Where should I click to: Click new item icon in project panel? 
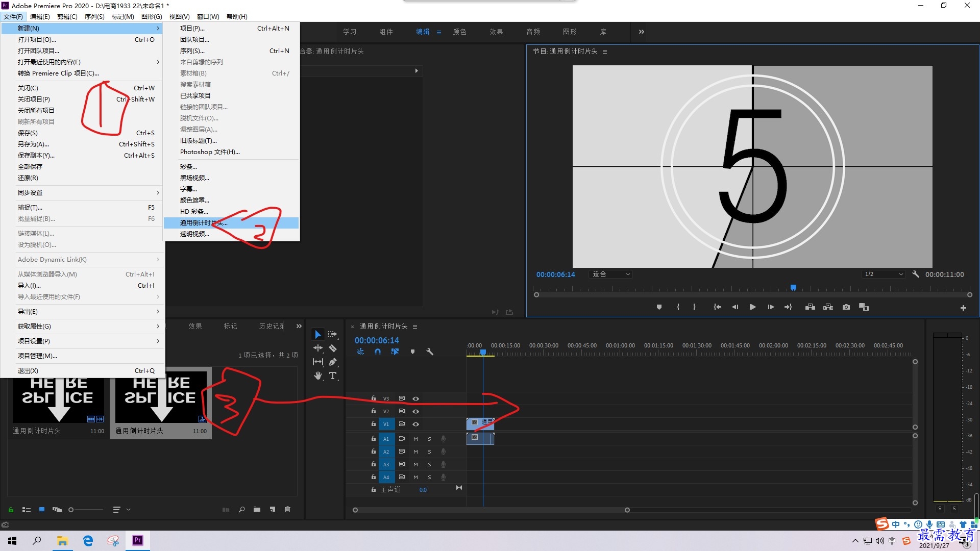(273, 509)
